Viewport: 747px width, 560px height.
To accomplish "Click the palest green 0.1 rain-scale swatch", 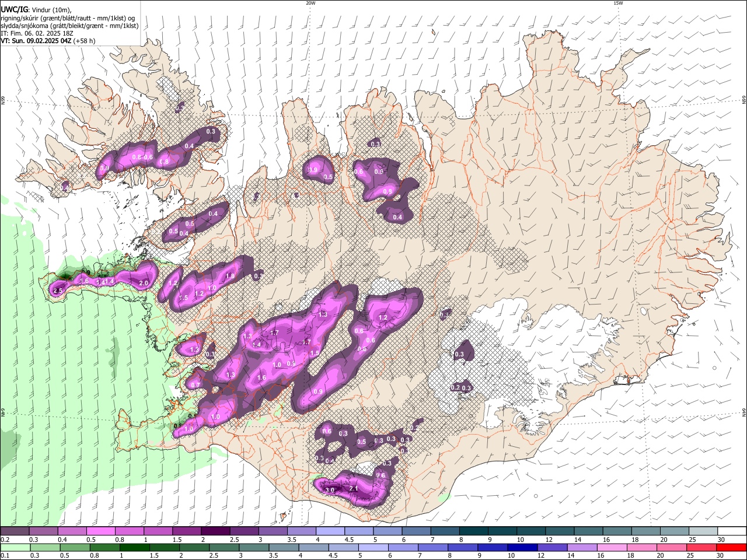I will tap(15, 547).
